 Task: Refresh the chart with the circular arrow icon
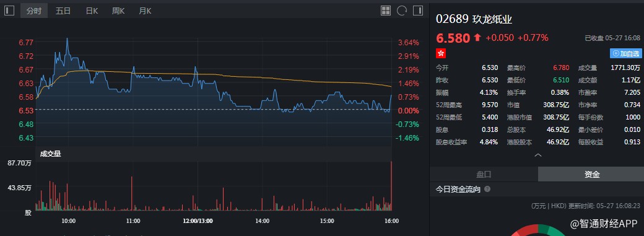click(x=402, y=11)
